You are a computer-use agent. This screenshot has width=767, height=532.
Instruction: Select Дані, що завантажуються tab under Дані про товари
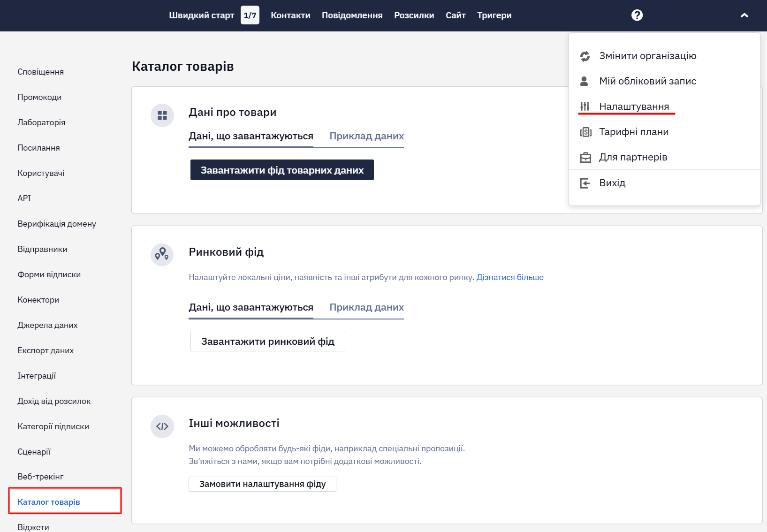[x=251, y=137]
